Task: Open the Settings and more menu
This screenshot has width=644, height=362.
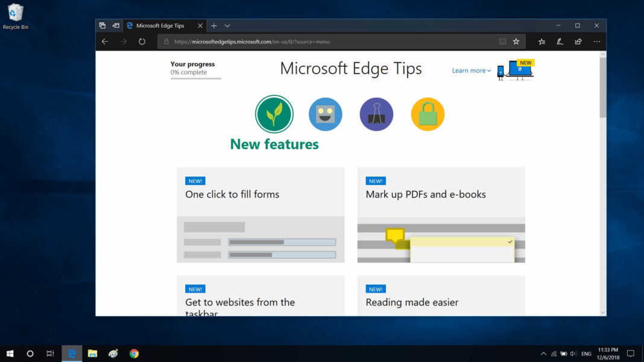Action: pos(596,41)
